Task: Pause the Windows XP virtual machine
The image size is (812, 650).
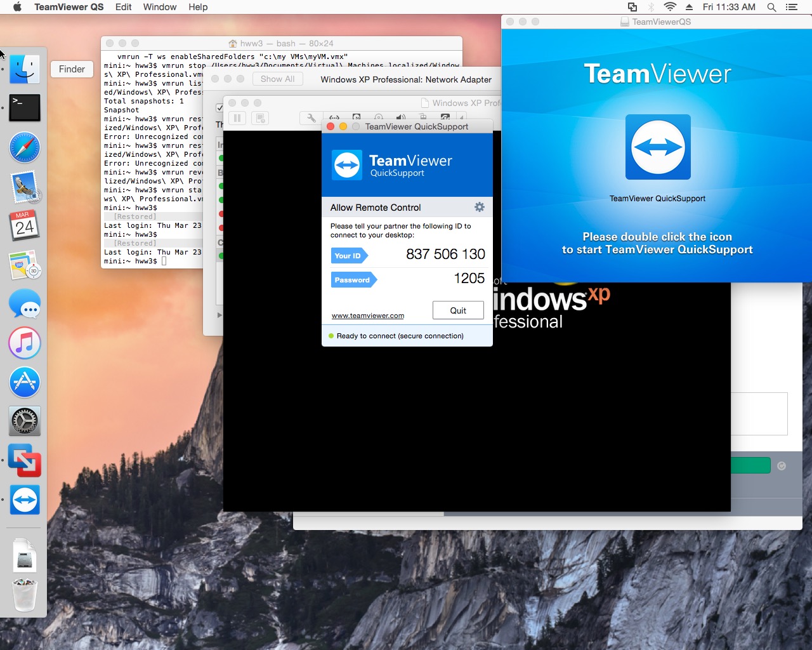Action: 237,118
